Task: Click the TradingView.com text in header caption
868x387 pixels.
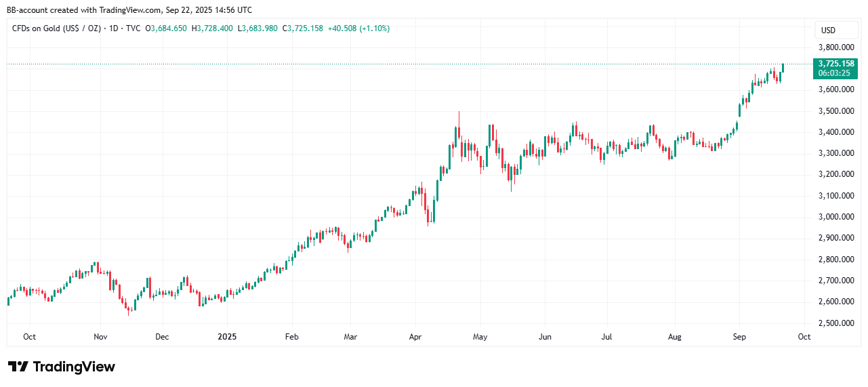Action: (x=130, y=10)
